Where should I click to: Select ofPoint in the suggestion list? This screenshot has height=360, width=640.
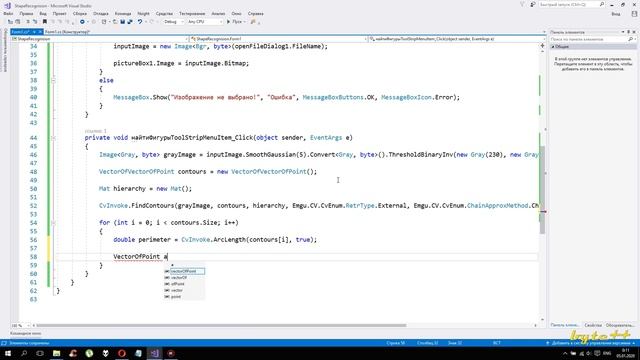(184, 284)
